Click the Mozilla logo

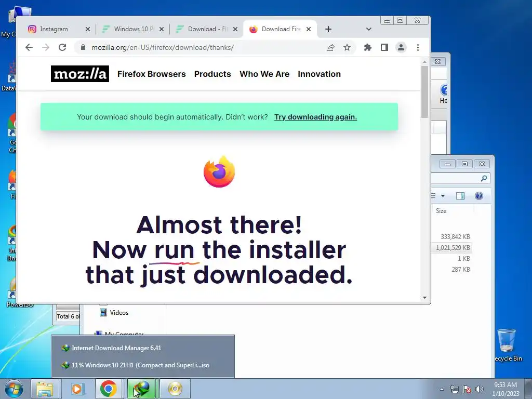[79, 74]
